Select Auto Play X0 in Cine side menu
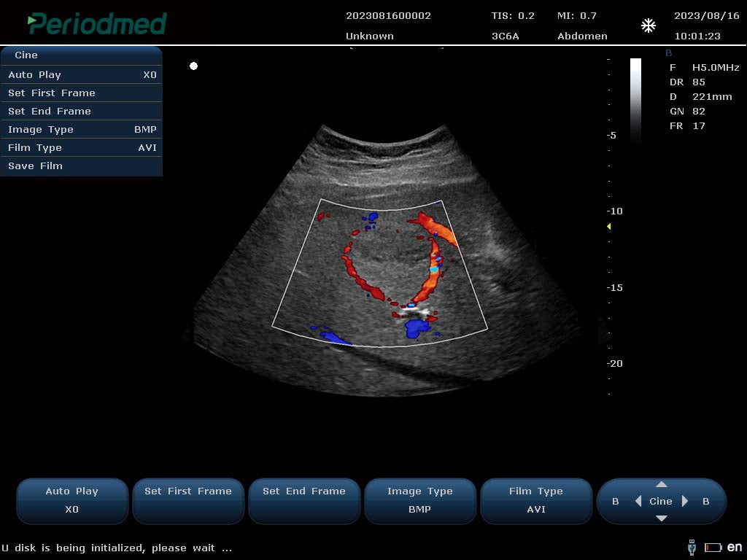 tap(81, 75)
